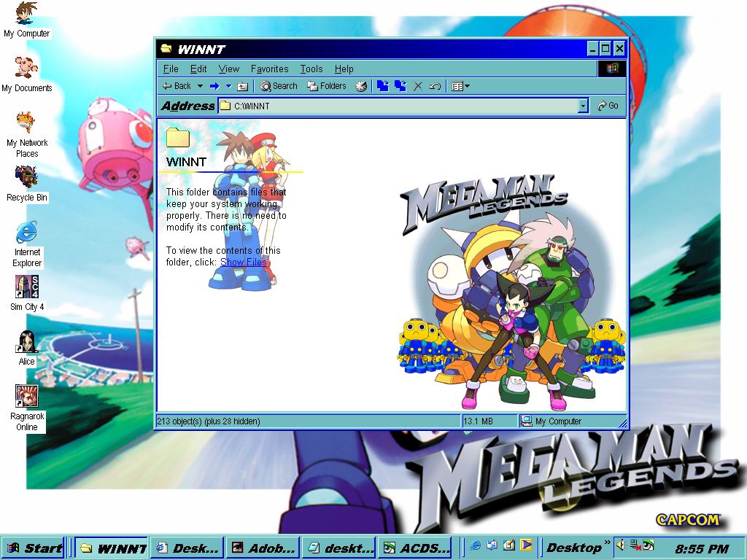
Task: Click the Windows logo throbber icon
Action: 612,69
